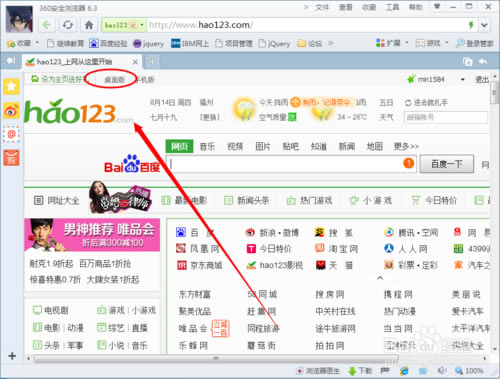Reload the page with the refresh icon
Viewport: 500px width, 379px height.
[x=68, y=25]
